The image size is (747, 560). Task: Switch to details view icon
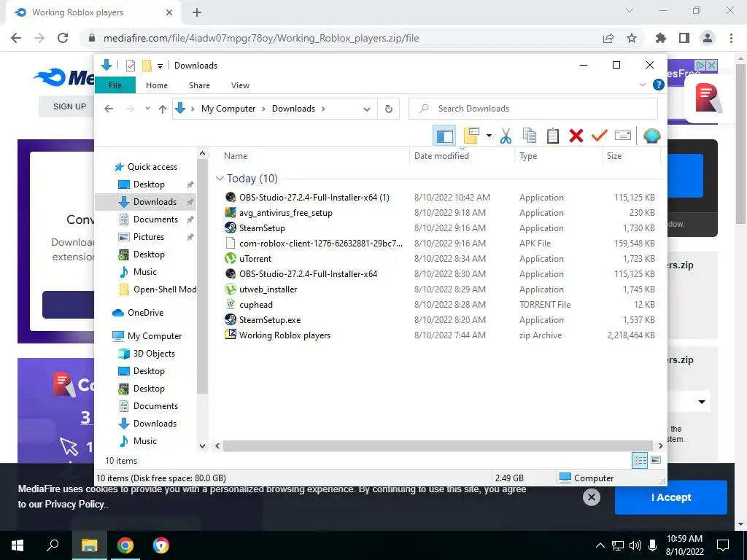click(640, 460)
